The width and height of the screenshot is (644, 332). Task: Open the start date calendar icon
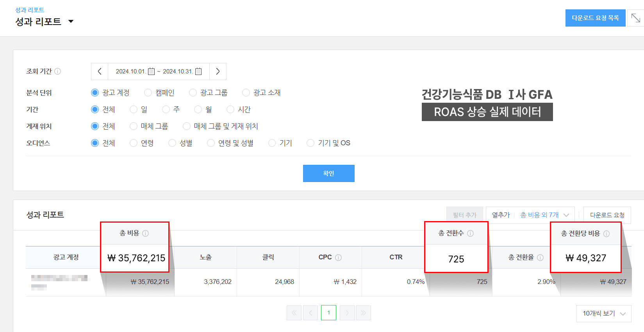pos(152,71)
